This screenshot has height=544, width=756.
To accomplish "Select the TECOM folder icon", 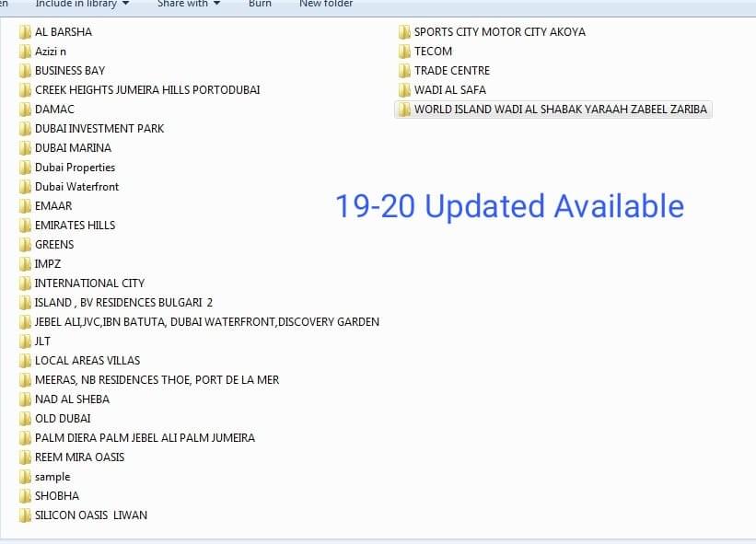I will [x=404, y=52].
